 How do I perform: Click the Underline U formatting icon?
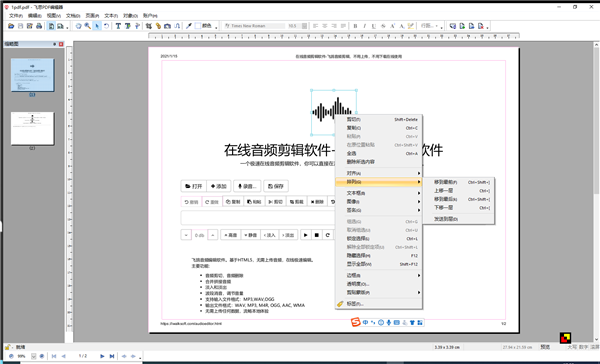coord(374,26)
